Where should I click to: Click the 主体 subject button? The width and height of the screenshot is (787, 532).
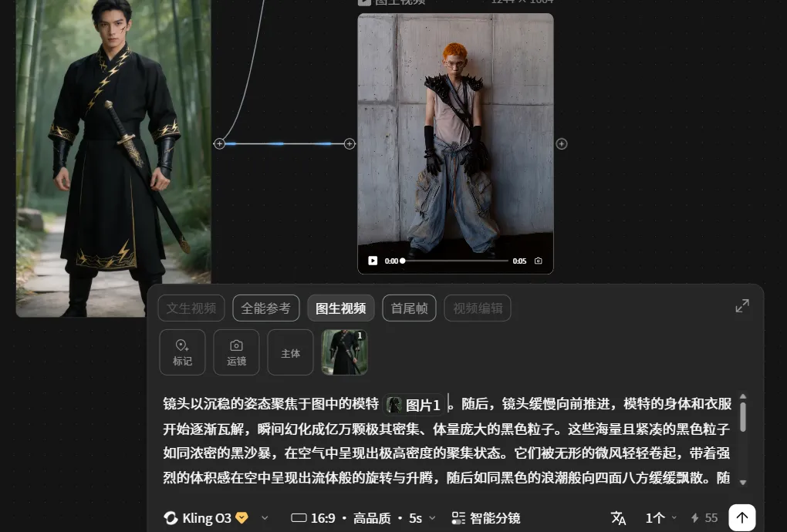291,352
